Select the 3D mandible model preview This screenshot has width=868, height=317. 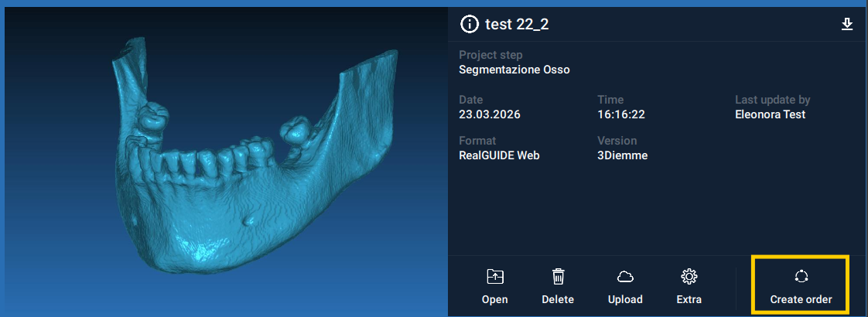pyautogui.click(x=224, y=162)
